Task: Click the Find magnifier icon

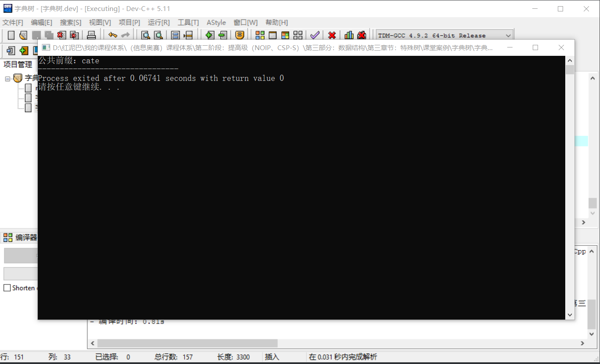Action: (x=145, y=35)
